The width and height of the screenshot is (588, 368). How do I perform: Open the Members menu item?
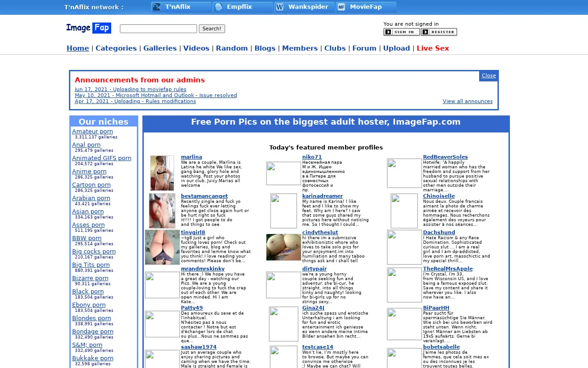pos(300,48)
